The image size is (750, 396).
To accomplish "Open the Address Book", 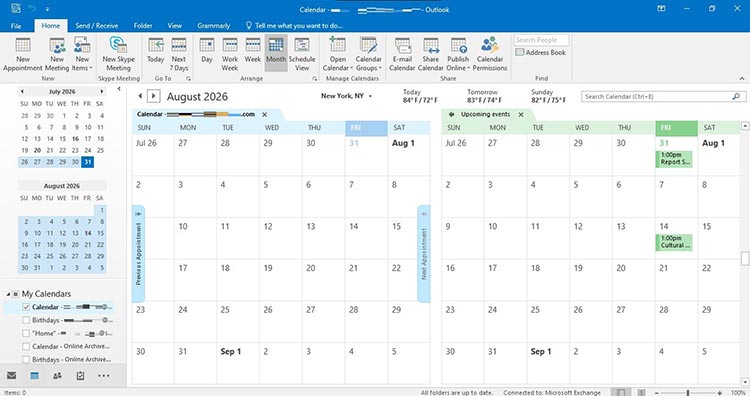I will pyautogui.click(x=541, y=53).
